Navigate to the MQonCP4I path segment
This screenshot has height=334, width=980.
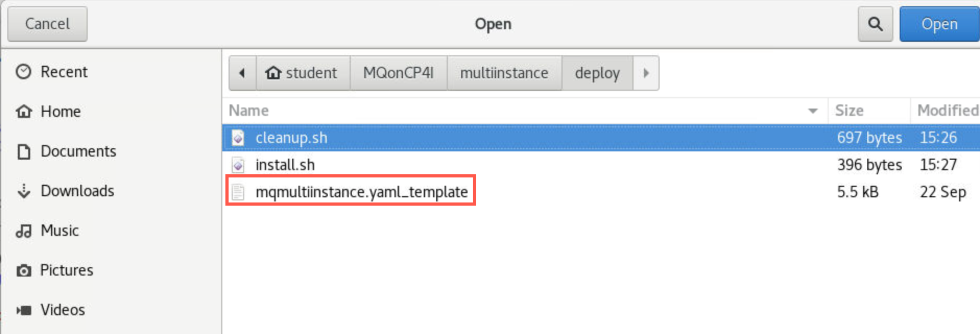[399, 73]
